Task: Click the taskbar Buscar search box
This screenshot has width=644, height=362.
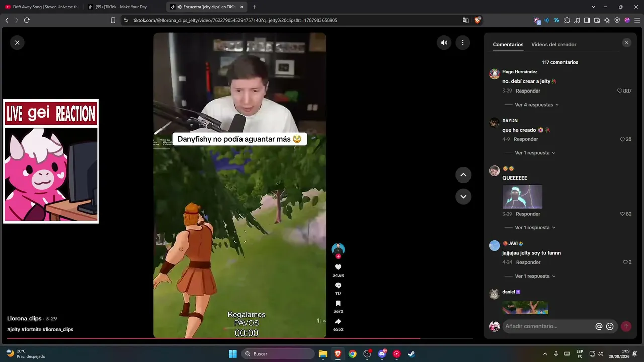Action: click(278, 354)
